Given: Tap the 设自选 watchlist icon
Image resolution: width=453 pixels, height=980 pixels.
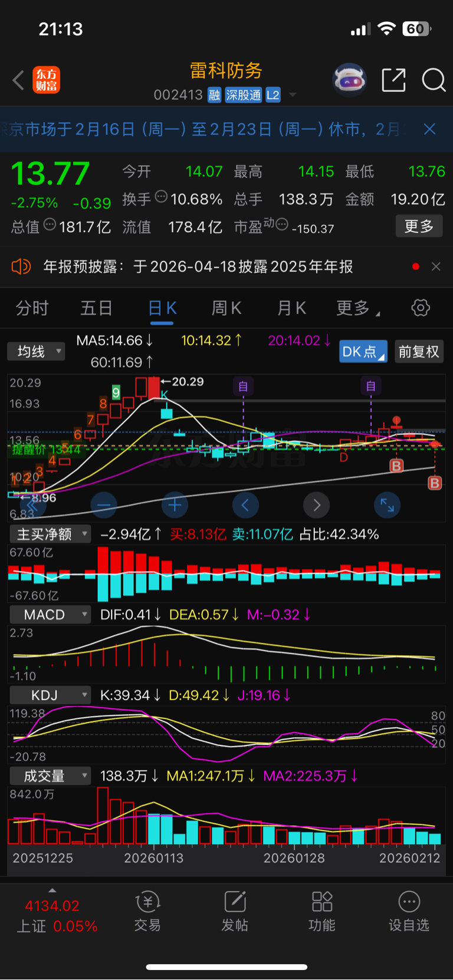Looking at the screenshot, I should [x=409, y=911].
